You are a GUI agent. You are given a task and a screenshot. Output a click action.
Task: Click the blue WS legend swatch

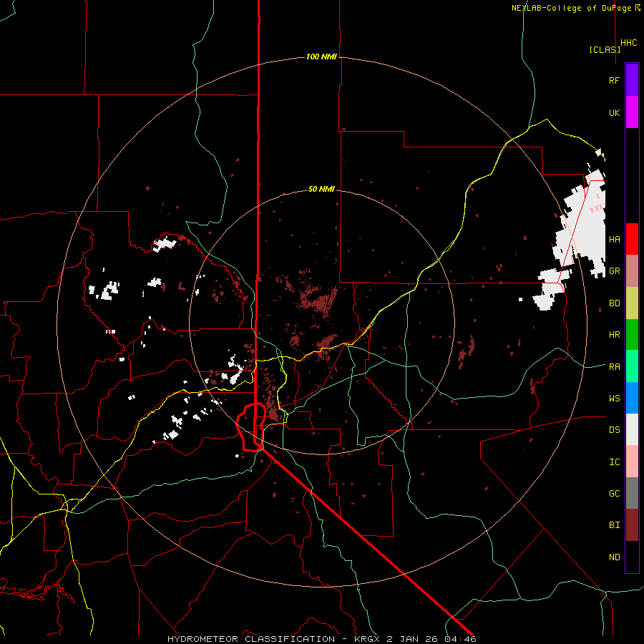[632, 398]
